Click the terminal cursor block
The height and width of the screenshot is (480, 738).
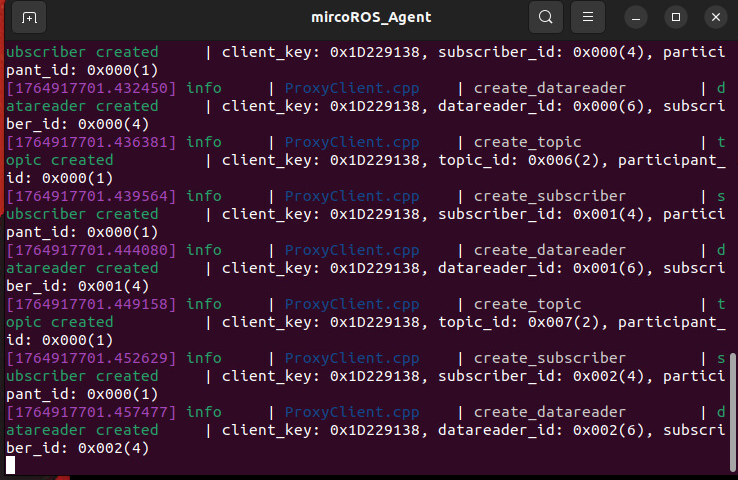coord(10,465)
